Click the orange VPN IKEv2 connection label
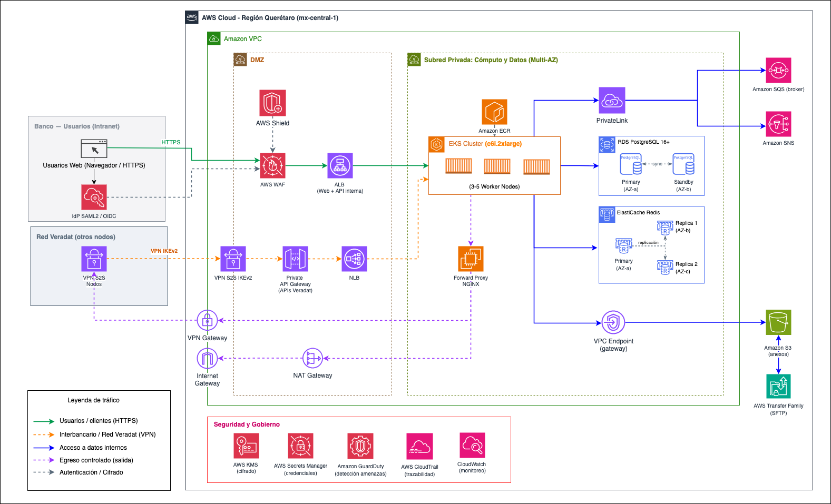 164,251
